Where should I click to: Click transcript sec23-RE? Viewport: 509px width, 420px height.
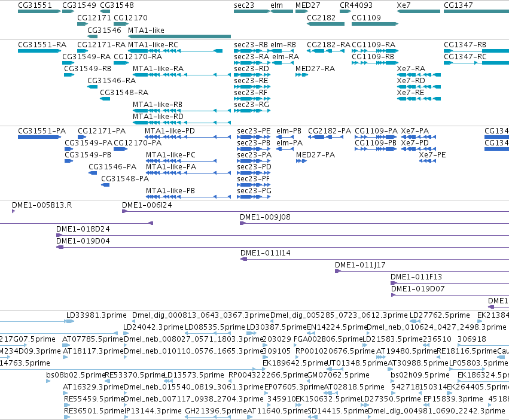252,87
